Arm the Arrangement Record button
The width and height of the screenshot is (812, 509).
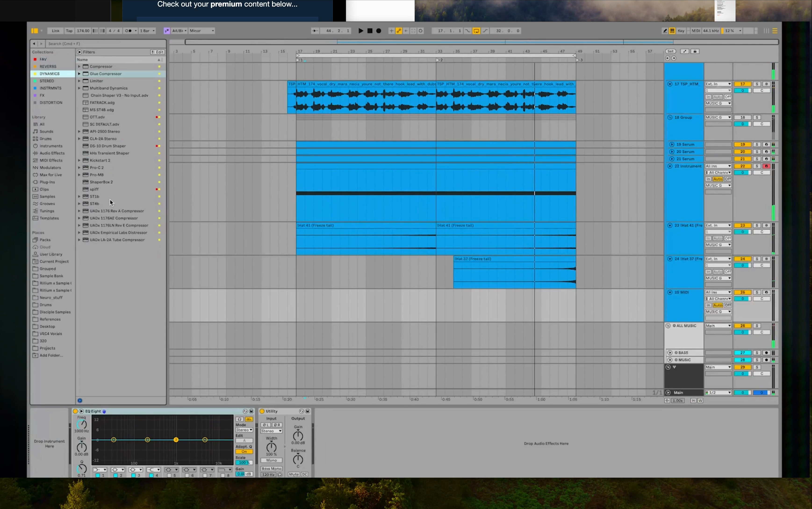(378, 31)
